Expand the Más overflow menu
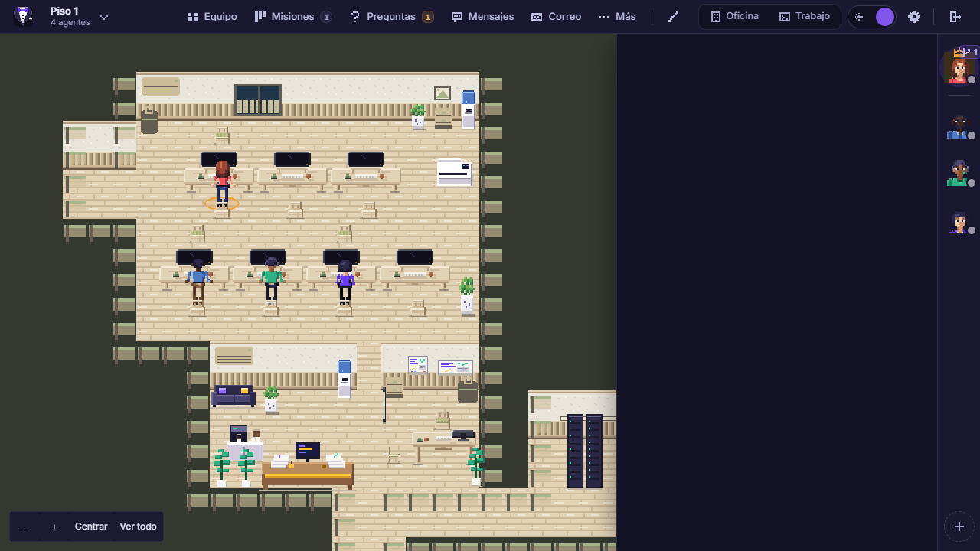Screen dimensions: 980x551 coord(617,17)
